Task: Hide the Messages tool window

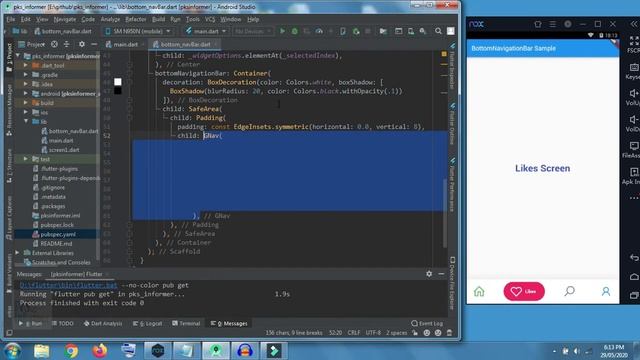Action: coord(441,274)
